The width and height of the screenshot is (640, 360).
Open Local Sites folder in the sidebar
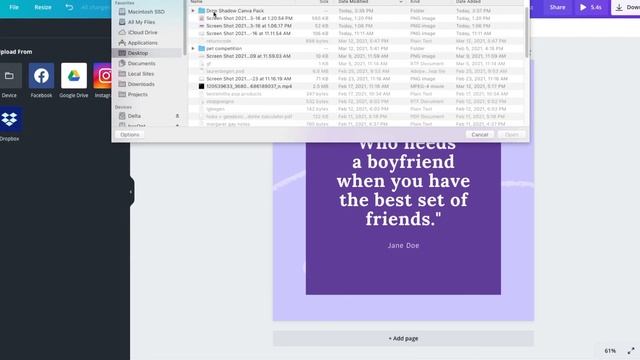[141, 74]
